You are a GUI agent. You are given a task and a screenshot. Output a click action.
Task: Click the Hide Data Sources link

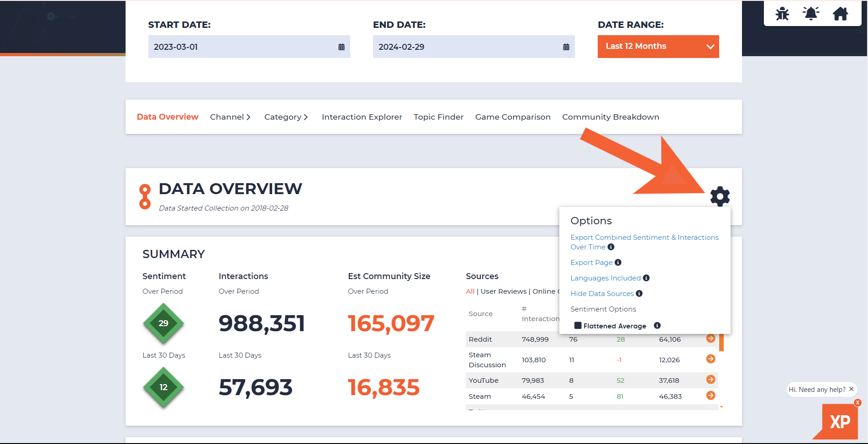tap(602, 293)
